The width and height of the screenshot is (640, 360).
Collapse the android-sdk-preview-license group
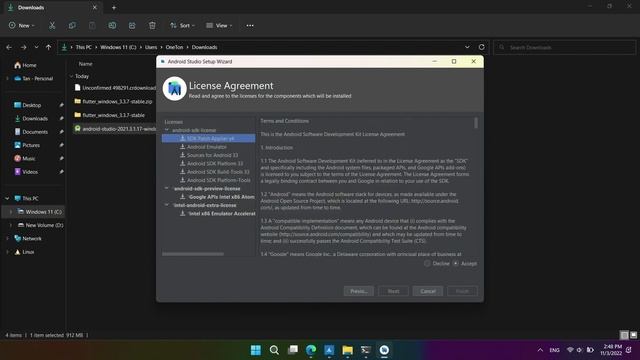pos(167,188)
